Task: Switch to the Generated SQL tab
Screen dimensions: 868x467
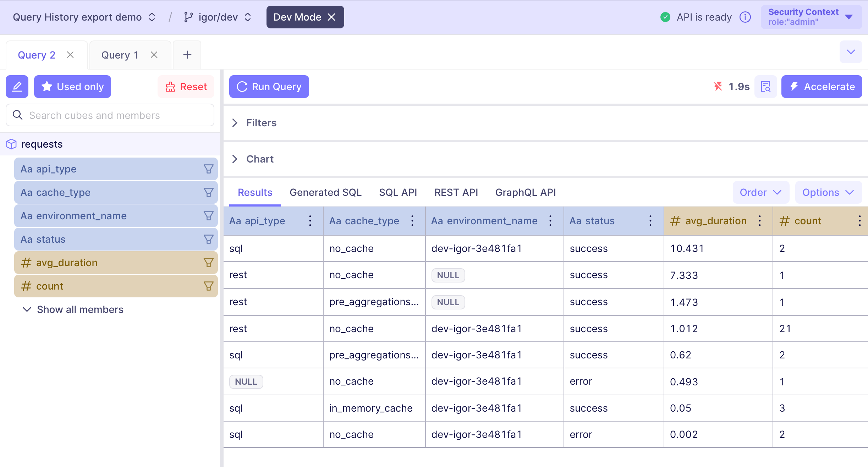Action: click(x=325, y=192)
